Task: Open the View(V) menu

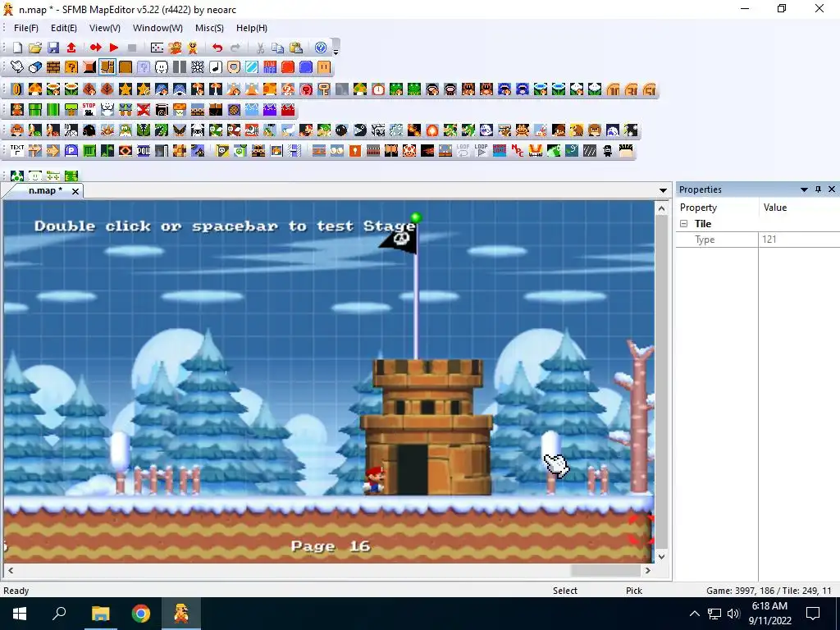Action: point(104,28)
